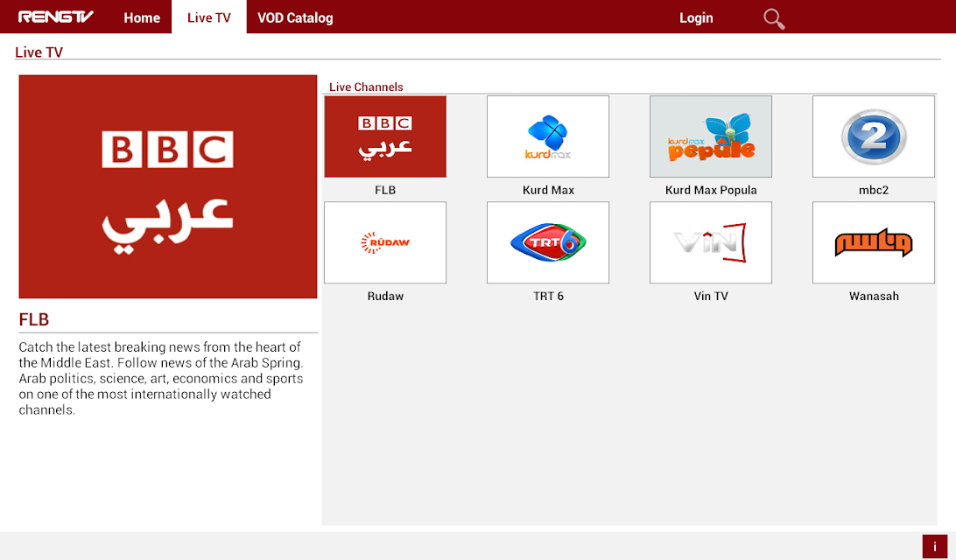Select the Wanasah channel logo
This screenshot has width=956, height=560.
click(x=874, y=242)
